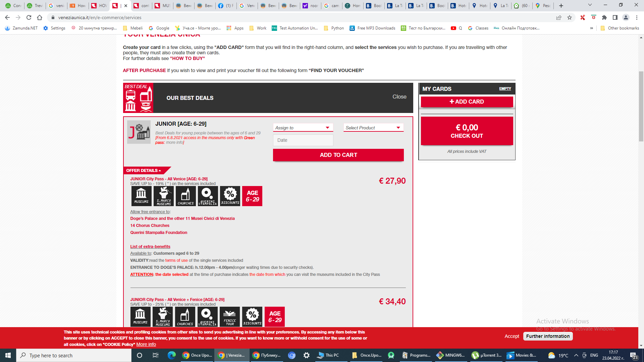The height and width of the screenshot is (362, 644).
Task: Open Chrome extensions puzzle icon
Action: point(604,17)
